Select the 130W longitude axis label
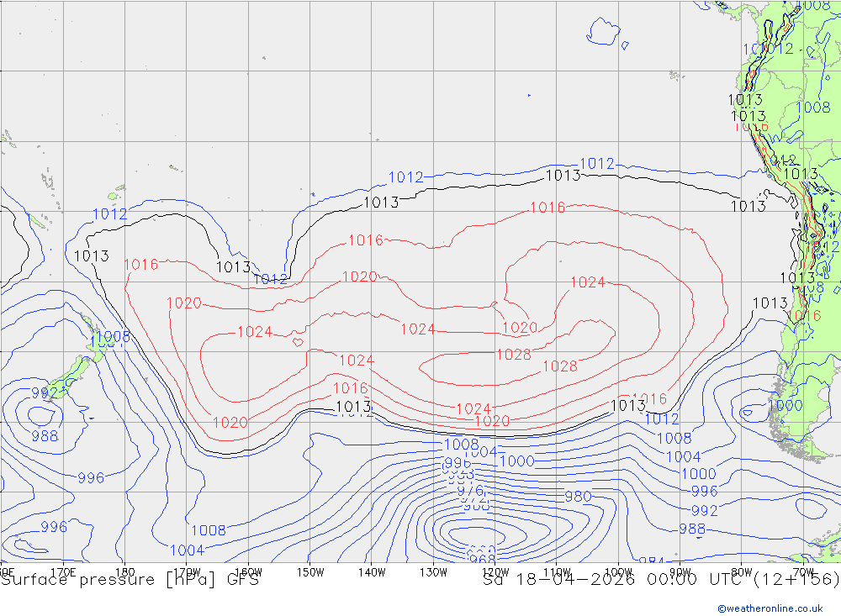 (x=433, y=572)
